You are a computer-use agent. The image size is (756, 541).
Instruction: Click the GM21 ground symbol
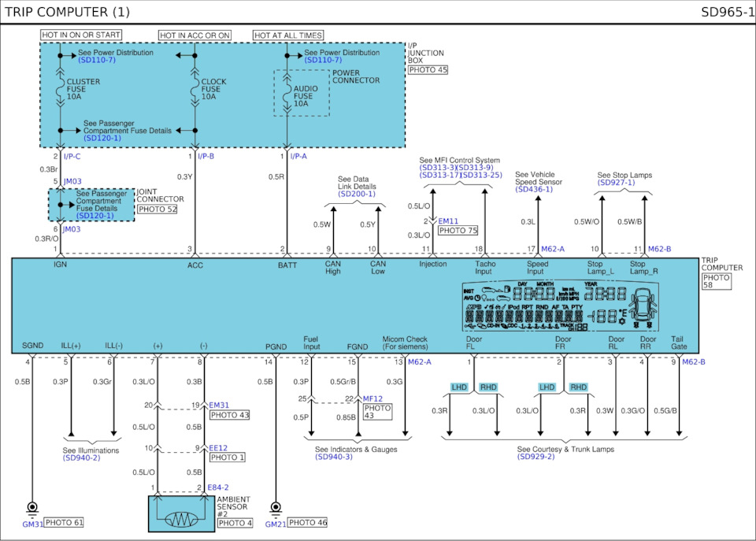coord(276,508)
